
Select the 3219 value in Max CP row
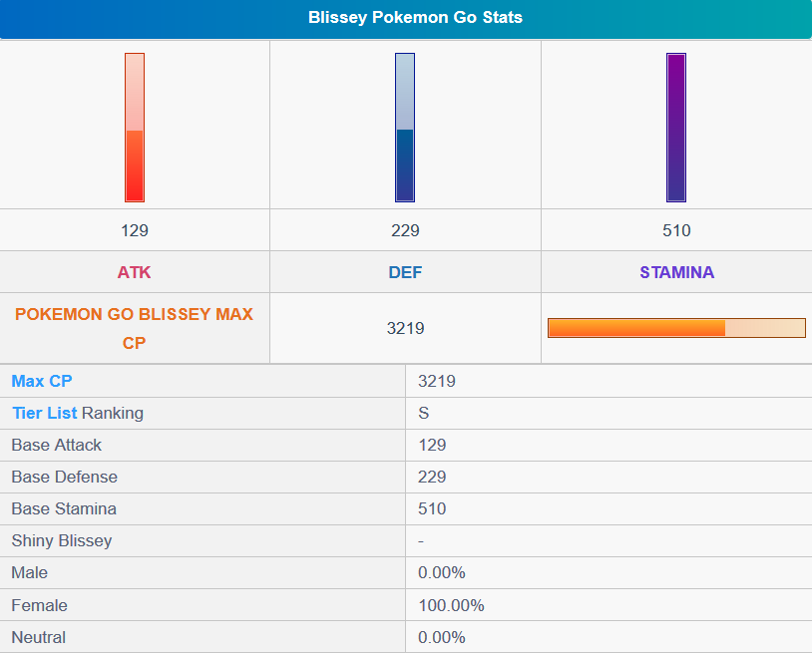click(437, 382)
